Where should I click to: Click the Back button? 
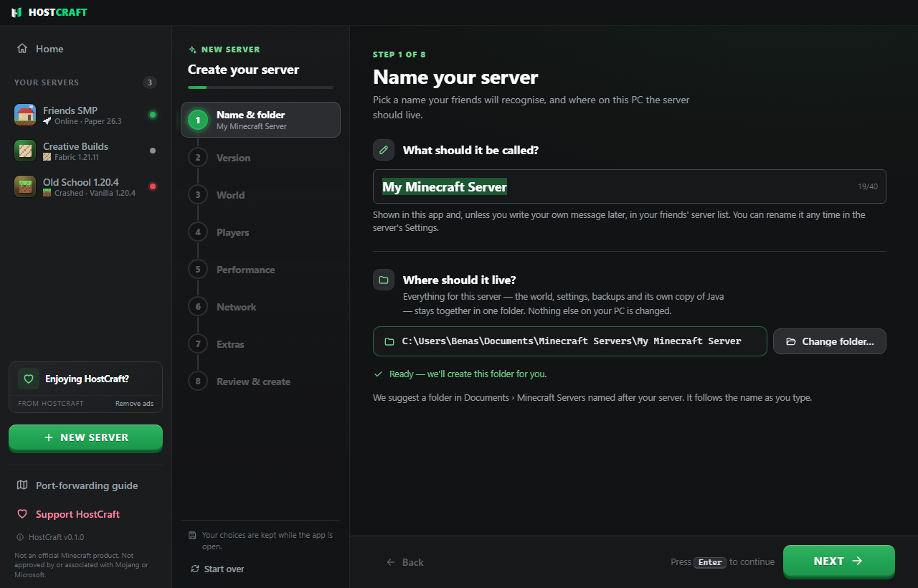click(404, 562)
